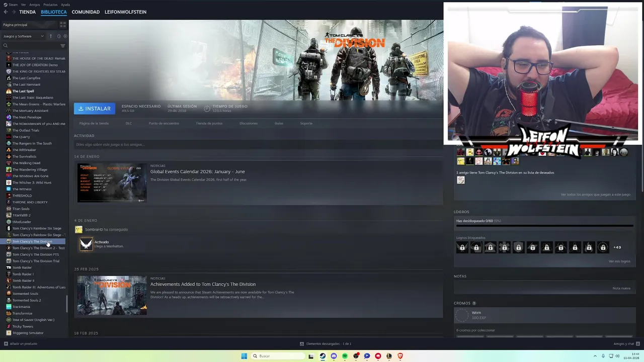The image size is (644, 362).
Task: Click the recent activity clock icon in sidebar
Action: point(58,36)
